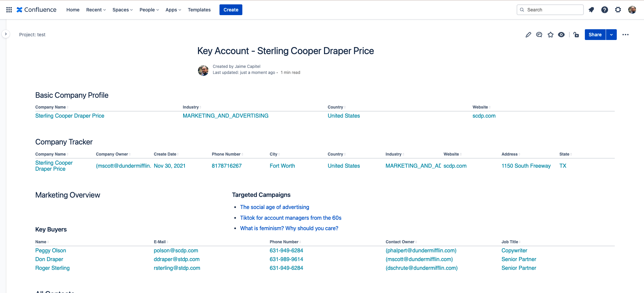Expand the Share options dropdown arrow
Screen dimensions: 644x293
pos(611,35)
